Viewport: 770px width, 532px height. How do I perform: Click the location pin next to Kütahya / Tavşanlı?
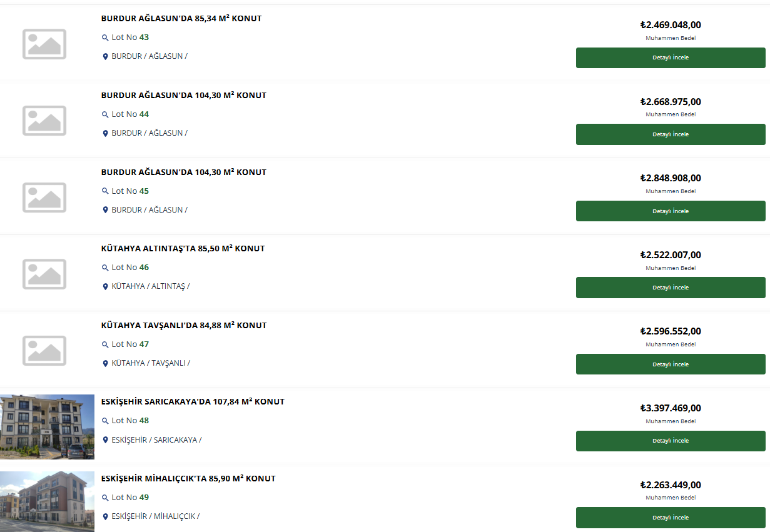click(x=105, y=363)
